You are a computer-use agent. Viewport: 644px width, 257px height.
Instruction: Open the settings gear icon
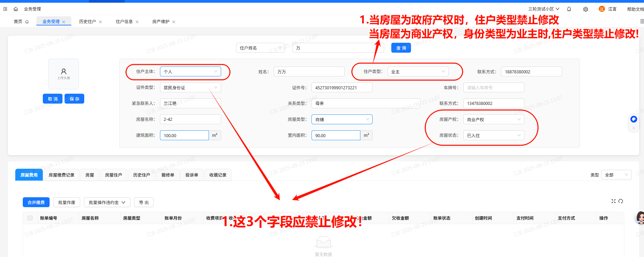586,9
